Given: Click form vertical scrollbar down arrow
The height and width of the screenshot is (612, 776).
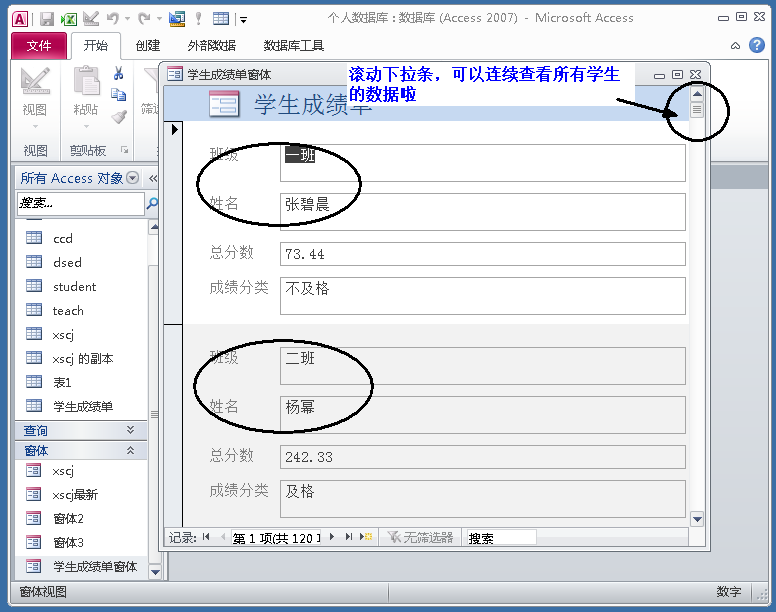Looking at the screenshot, I should click(x=697, y=519).
